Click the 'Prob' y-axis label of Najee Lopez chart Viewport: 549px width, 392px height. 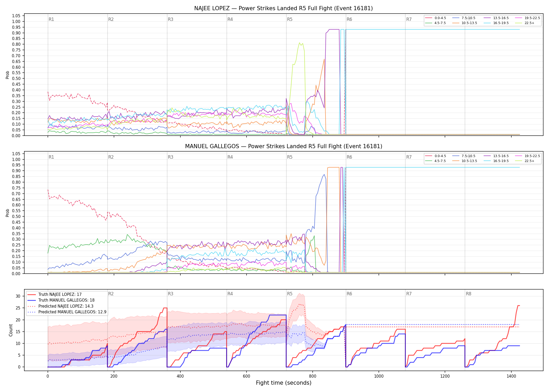(8, 75)
